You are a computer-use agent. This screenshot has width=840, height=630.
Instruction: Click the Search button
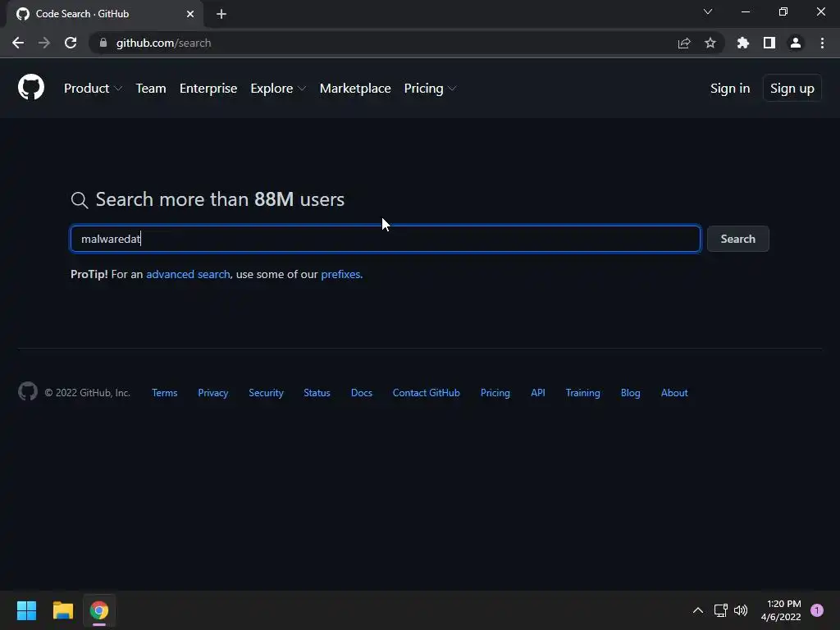(737, 239)
